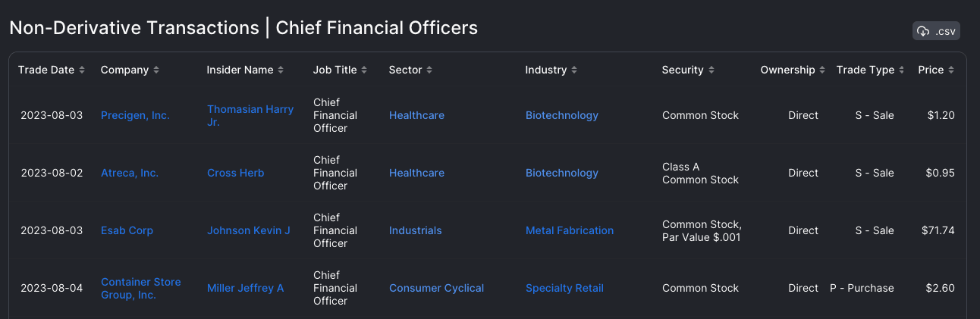This screenshot has height=319, width=980.
Task: Open insider Thomasian Harry Jr. profile
Action: coord(250,115)
